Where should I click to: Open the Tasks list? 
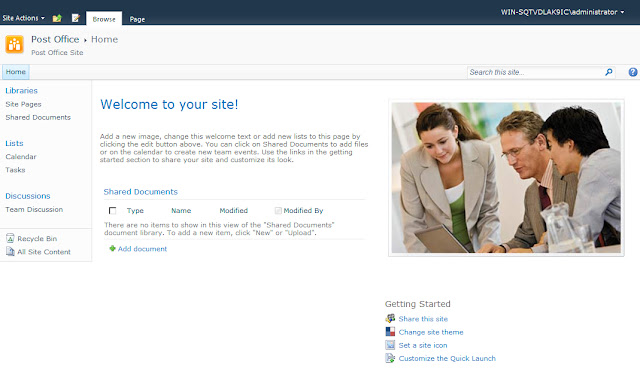click(15, 170)
